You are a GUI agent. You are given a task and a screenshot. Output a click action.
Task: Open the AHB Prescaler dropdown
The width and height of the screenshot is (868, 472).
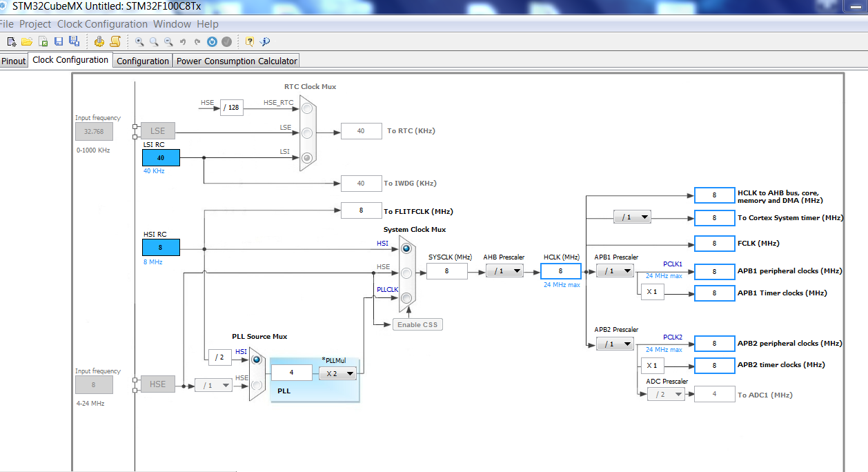tap(504, 271)
